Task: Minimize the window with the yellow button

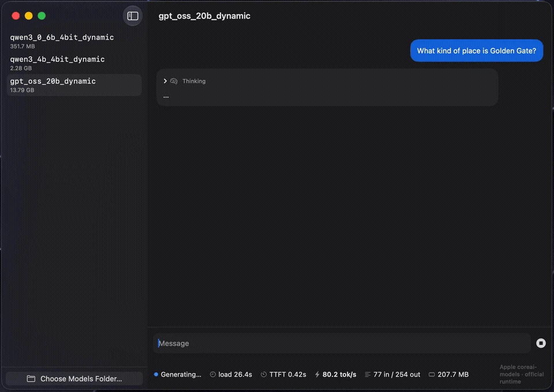Action: (x=29, y=16)
